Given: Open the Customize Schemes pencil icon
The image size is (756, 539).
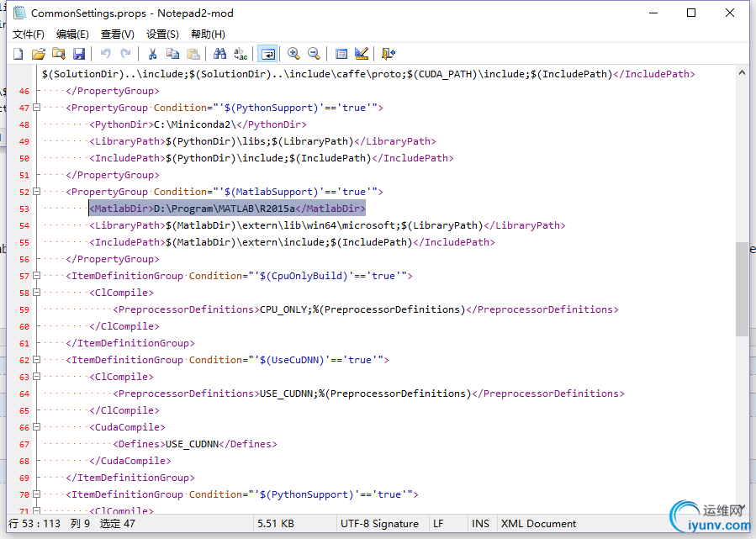Looking at the screenshot, I should pyautogui.click(x=361, y=54).
